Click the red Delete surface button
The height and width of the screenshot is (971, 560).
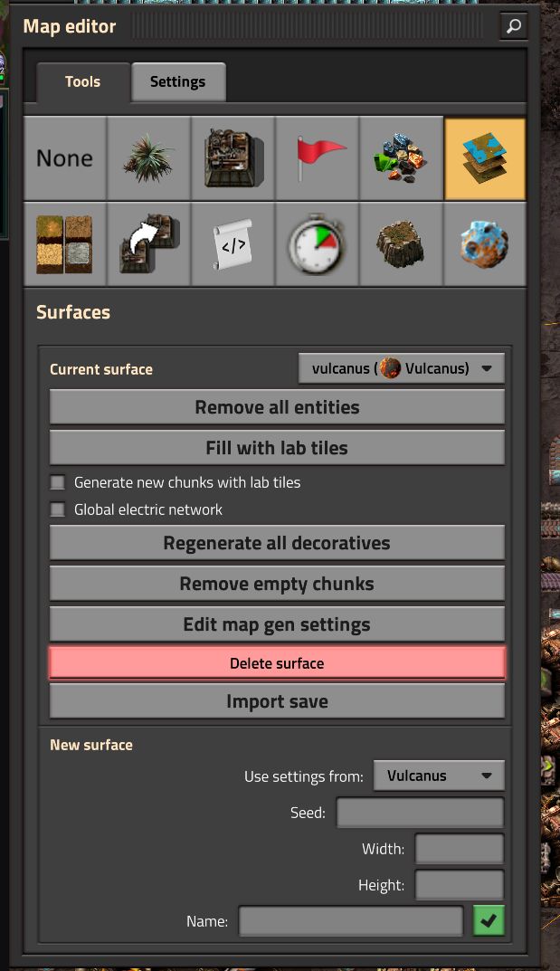click(x=277, y=663)
